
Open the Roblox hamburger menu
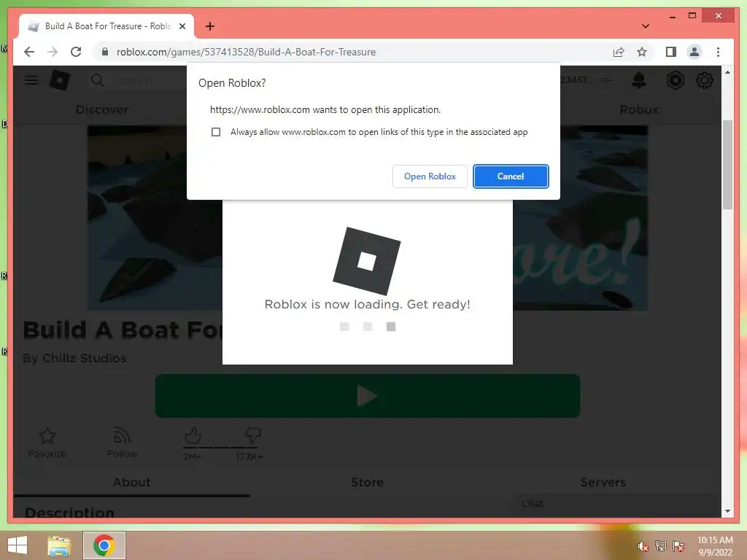coord(31,80)
